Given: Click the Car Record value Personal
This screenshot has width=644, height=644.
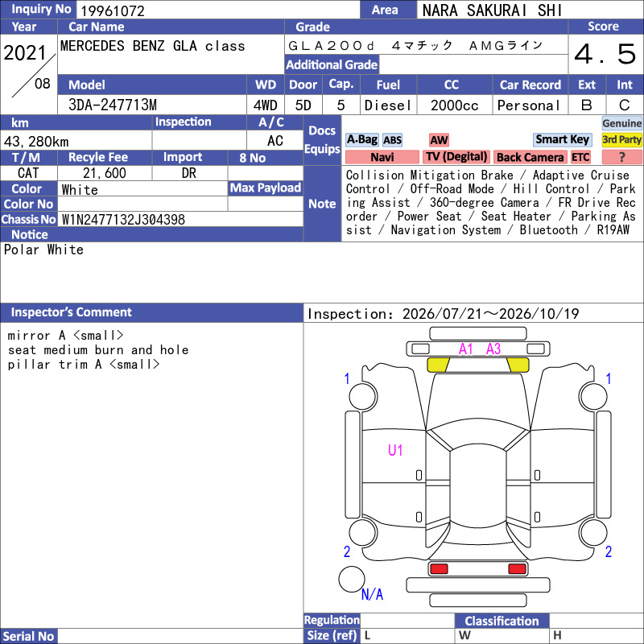Looking at the screenshot, I should (529, 105).
